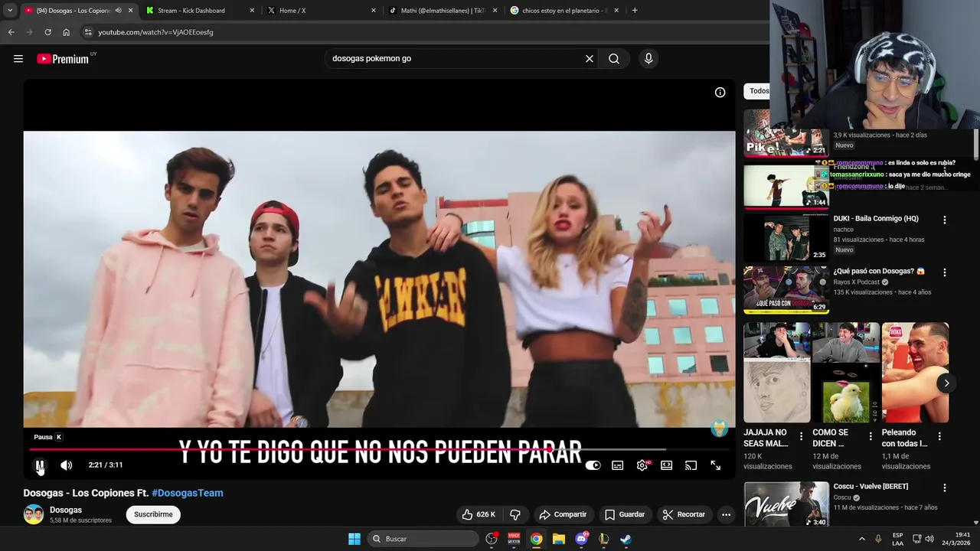
Task: Open the nachco channel name
Action: click(x=843, y=230)
